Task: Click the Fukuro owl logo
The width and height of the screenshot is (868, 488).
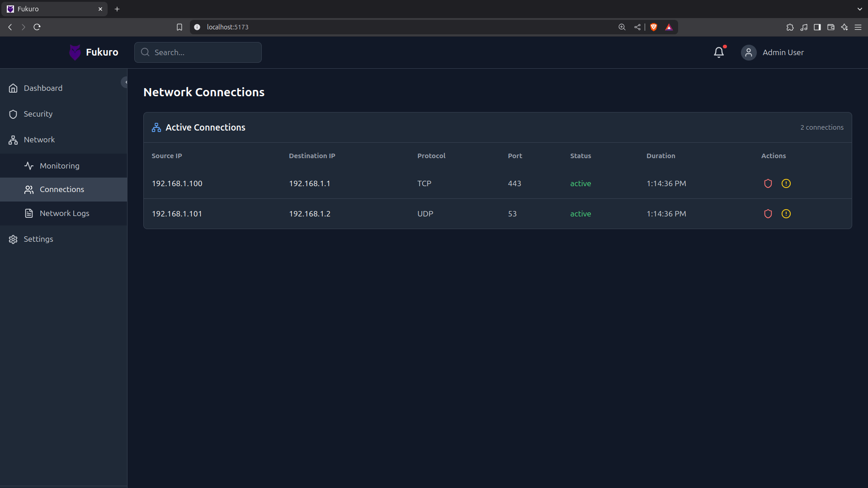Action: tap(75, 52)
